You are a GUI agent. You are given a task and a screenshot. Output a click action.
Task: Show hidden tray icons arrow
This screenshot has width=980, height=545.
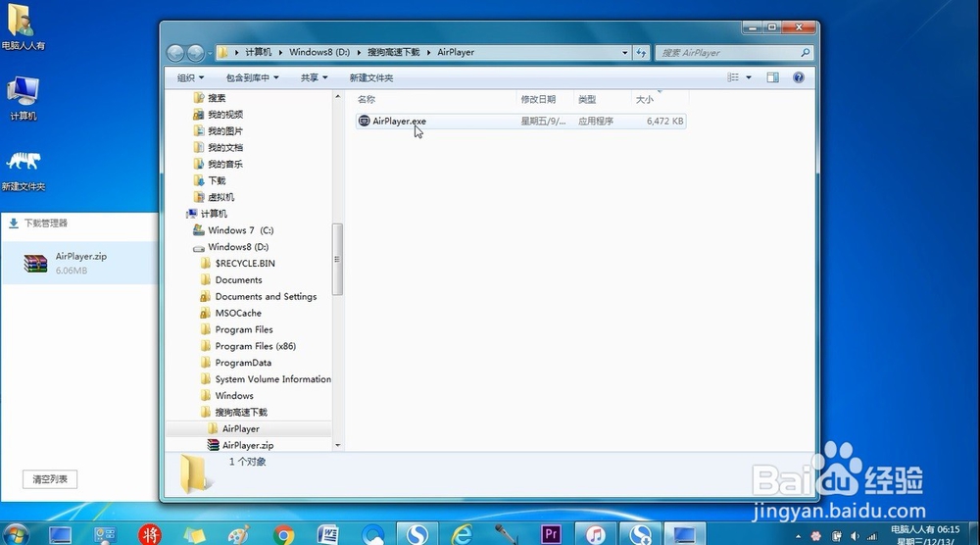click(x=798, y=536)
